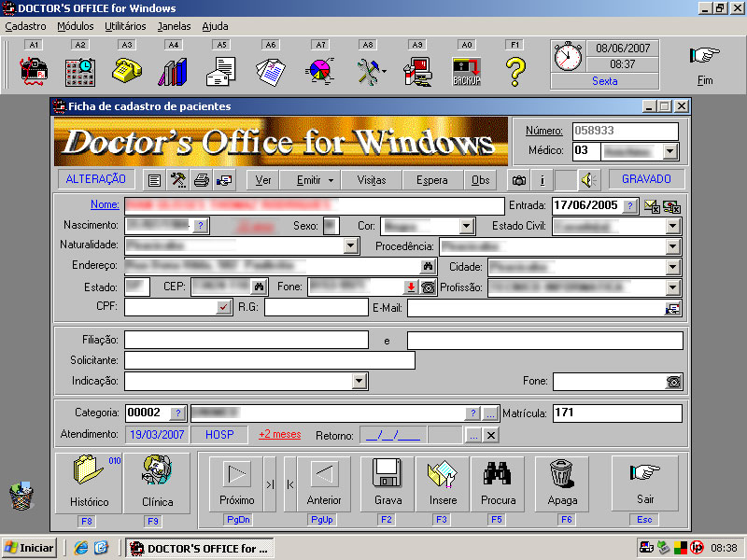Click the Procura binoculars button
Screen dimensions: 747x560
coord(498,483)
